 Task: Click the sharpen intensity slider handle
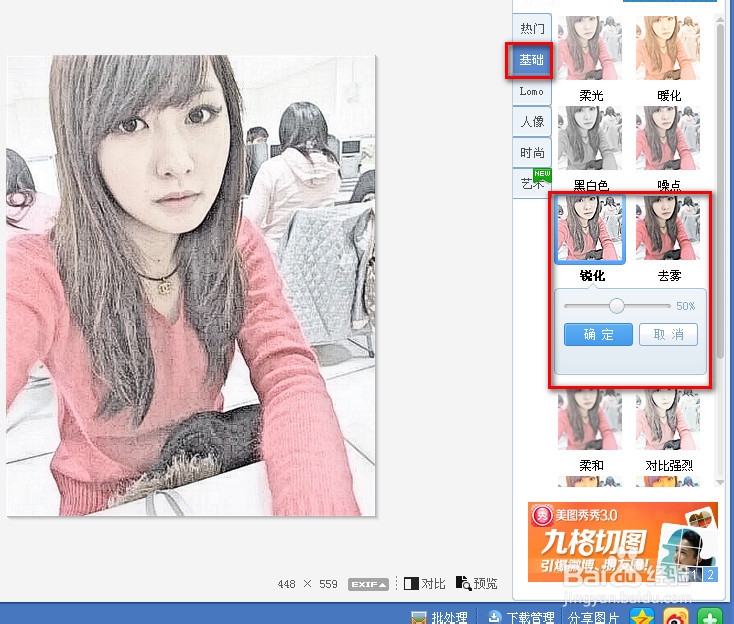tap(617, 306)
